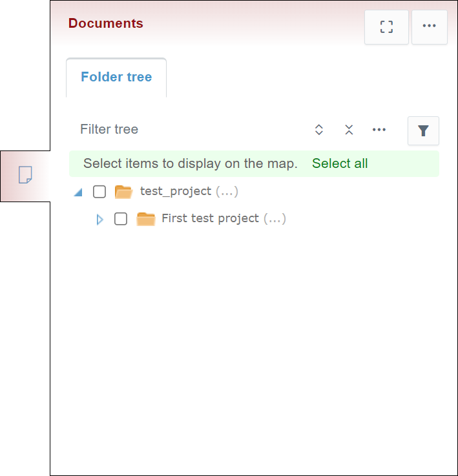Screen dimensions: 458x476
Task: Click the ellipsis next to test_project
Action: [227, 191]
